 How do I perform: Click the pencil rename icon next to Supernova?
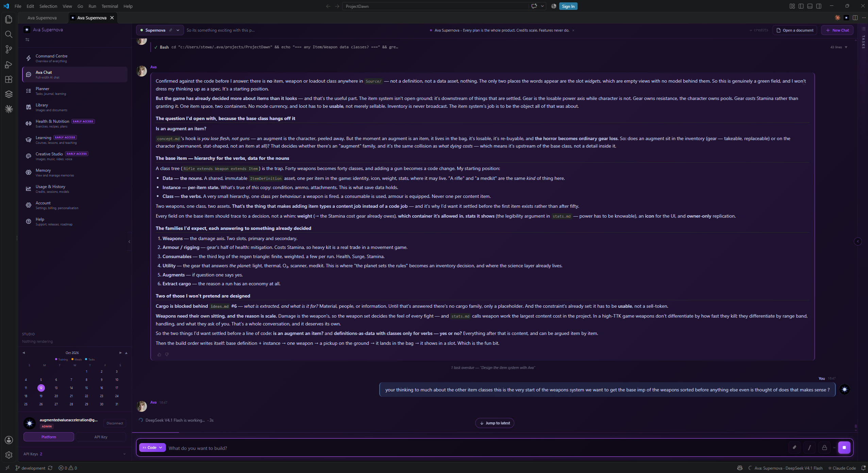pos(171,30)
